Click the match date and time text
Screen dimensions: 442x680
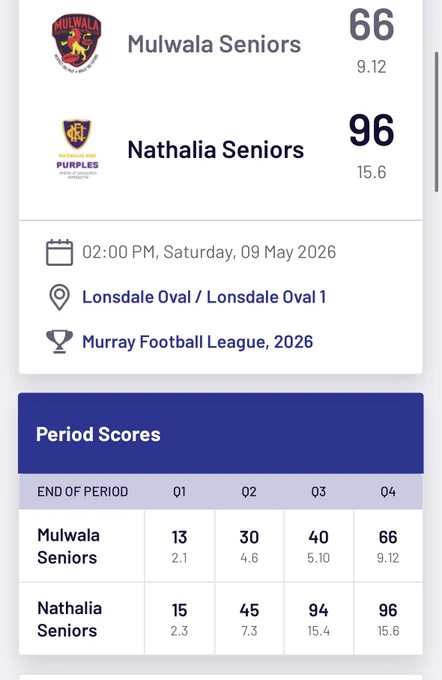(209, 252)
